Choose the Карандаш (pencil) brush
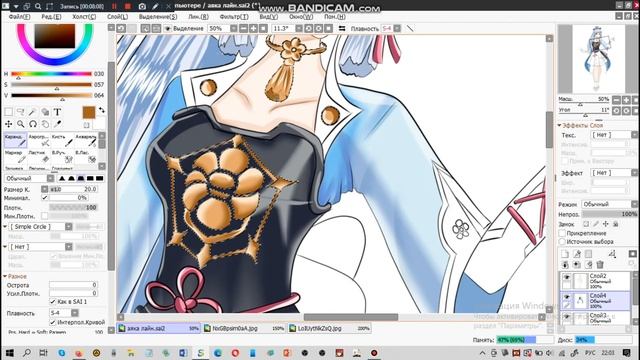640x360 pixels. tap(16, 140)
